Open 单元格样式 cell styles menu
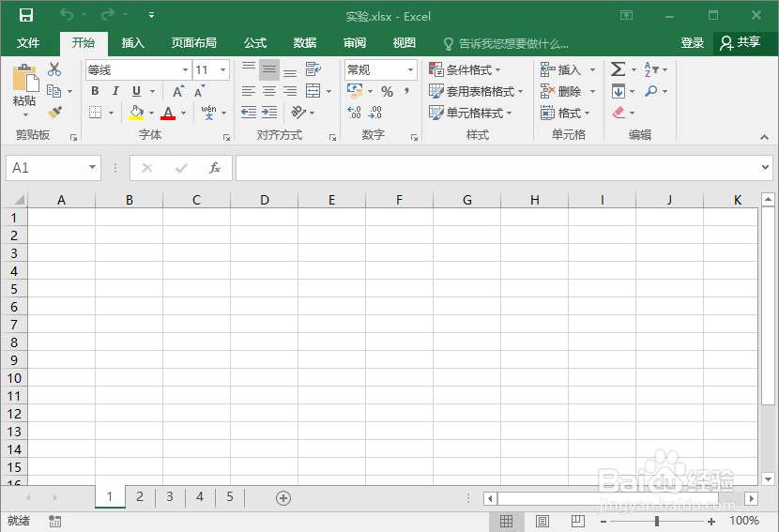The image size is (779, 532). point(470,113)
